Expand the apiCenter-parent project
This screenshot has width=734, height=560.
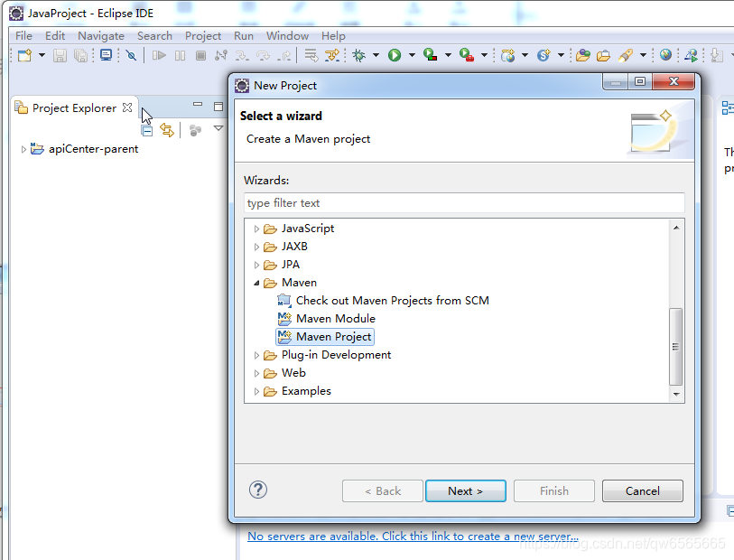tap(23, 149)
